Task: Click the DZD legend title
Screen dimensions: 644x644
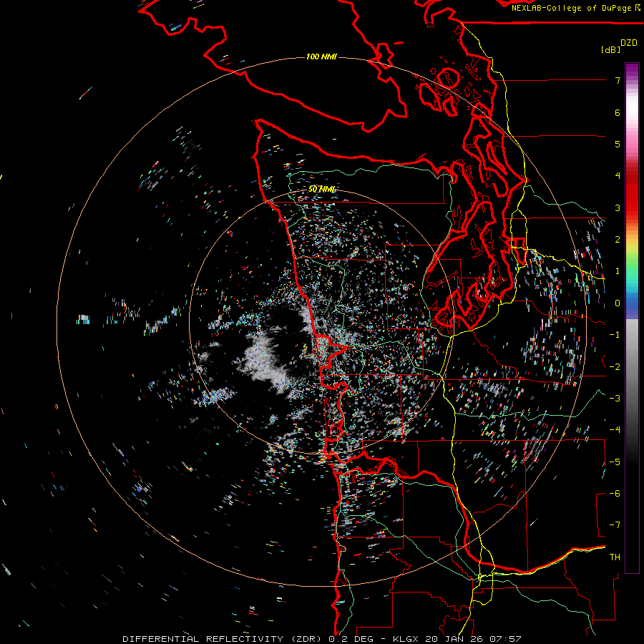Action: (629, 43)
